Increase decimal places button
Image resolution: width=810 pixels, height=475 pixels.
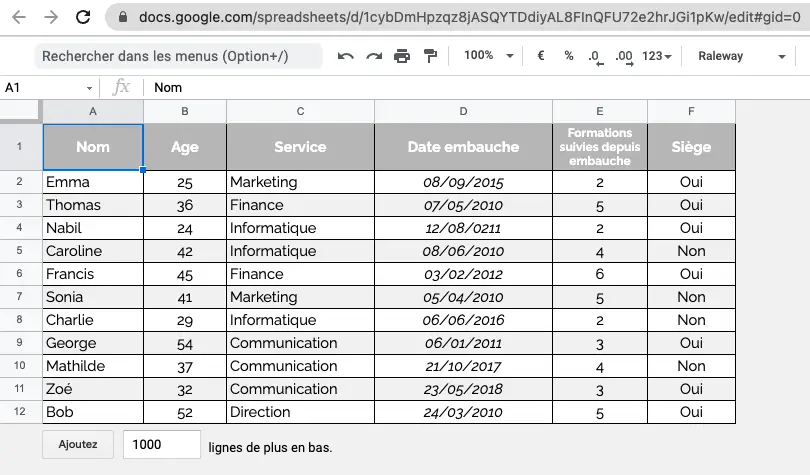coord(624,56)
